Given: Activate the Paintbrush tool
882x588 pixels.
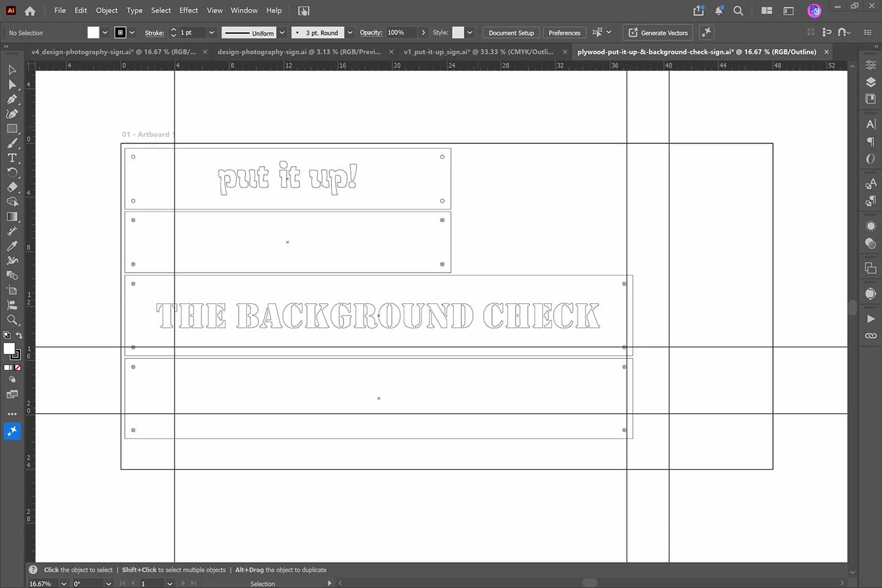Looking at the screenshot, I should (12, 143).
